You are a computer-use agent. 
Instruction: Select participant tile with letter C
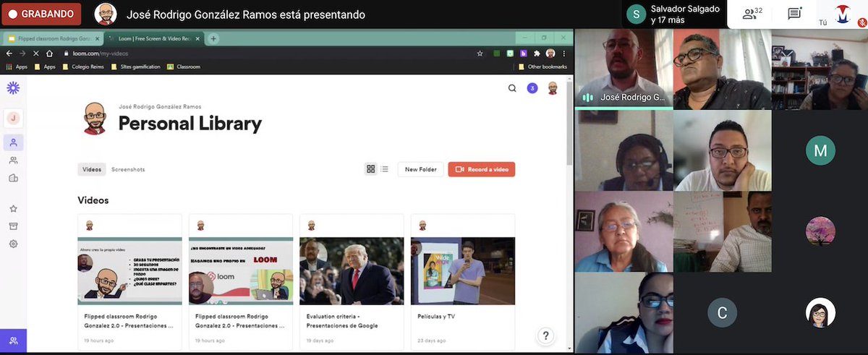pos(722,313)
